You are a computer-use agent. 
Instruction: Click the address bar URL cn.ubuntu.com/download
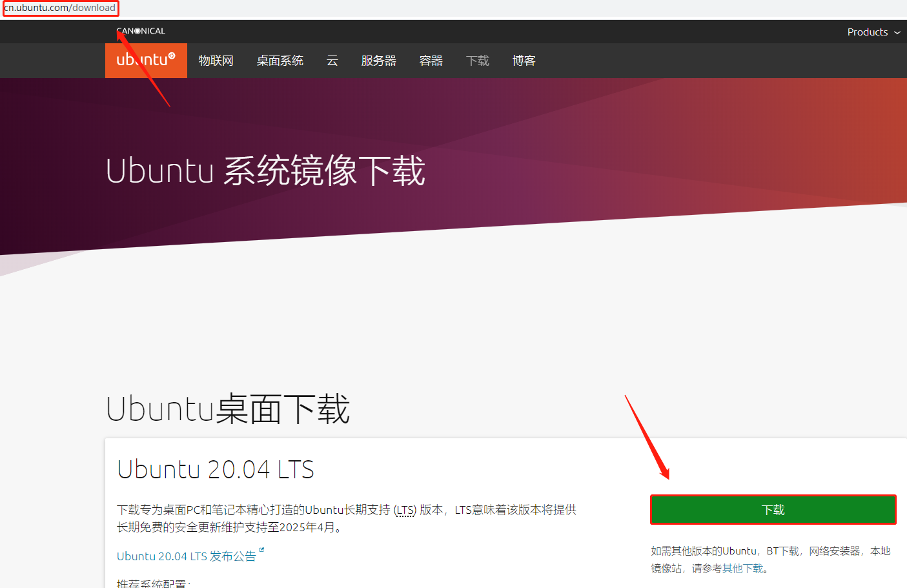coord(60,8)
